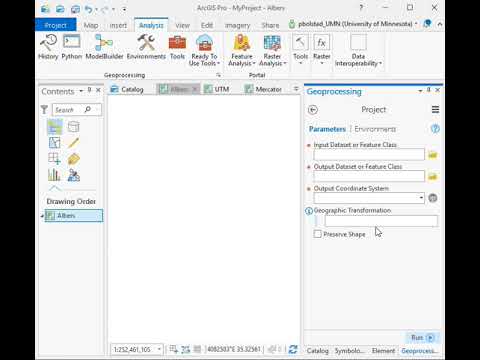Open the Data Interoperability dropdown
The image size is (480, 360).
pyautogui.click(x=358, y=50)
